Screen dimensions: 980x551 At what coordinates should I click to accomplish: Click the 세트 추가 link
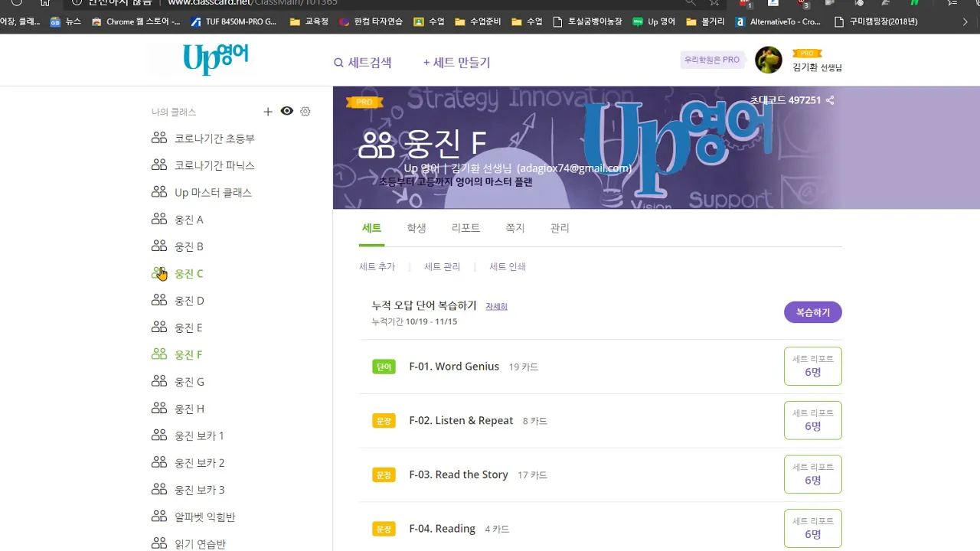coord(377,267)
